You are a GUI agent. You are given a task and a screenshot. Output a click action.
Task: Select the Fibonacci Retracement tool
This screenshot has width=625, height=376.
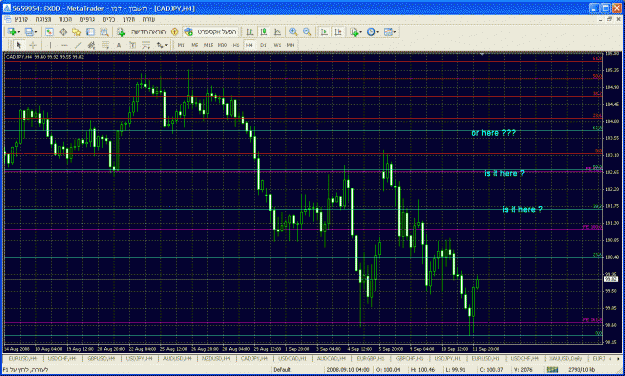[105, 45]
